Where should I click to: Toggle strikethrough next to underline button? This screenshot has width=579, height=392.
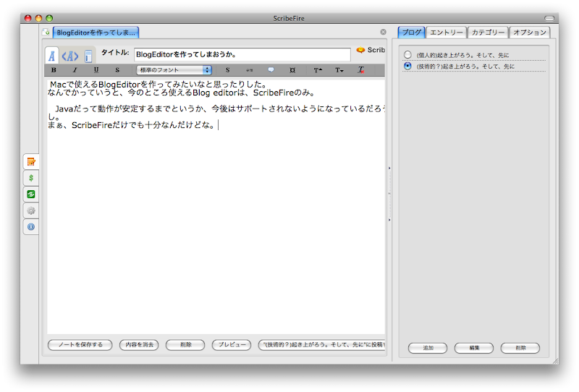117,69
